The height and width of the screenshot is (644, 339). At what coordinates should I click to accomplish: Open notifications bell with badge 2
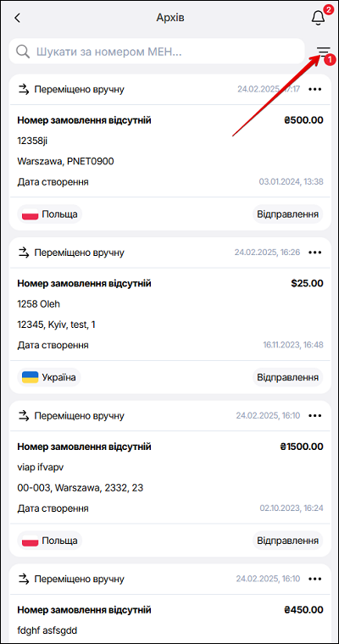(x=318, y=18)
